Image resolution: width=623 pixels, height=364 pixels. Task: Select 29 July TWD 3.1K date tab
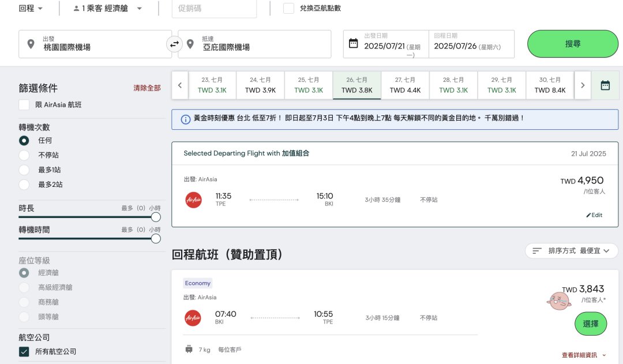click(501, 85)
